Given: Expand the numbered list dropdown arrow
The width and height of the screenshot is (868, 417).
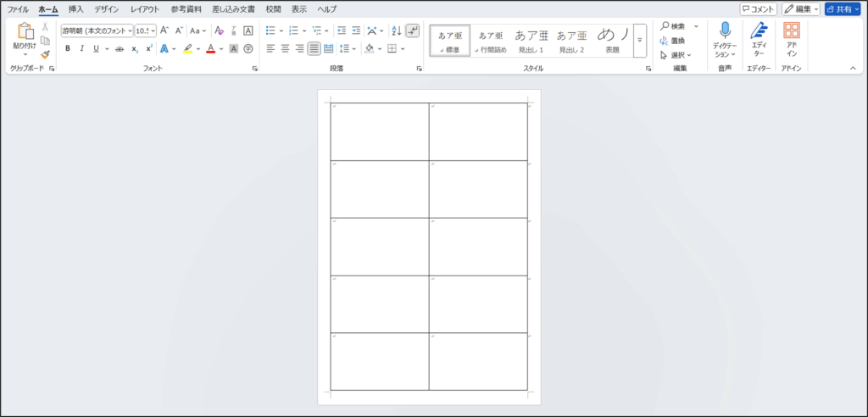Looking at the screenshot, I should [x=304, y=31].
